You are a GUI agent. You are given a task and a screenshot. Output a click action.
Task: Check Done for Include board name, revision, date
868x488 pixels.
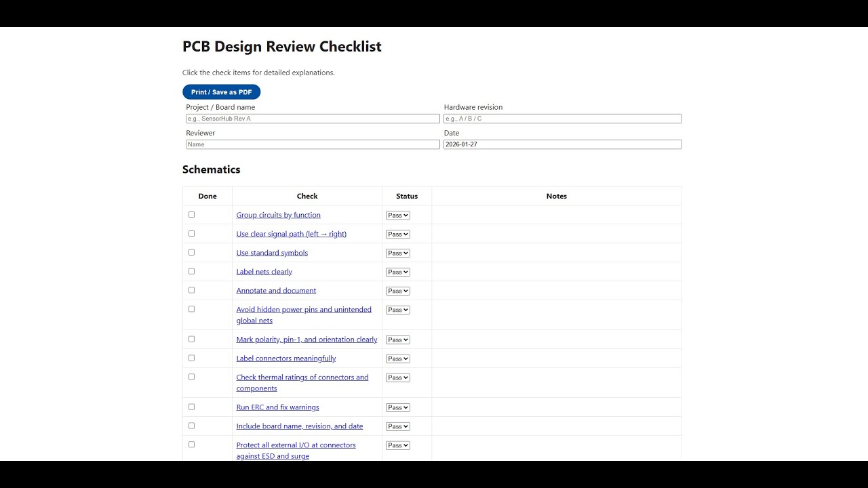coord(191,426)
